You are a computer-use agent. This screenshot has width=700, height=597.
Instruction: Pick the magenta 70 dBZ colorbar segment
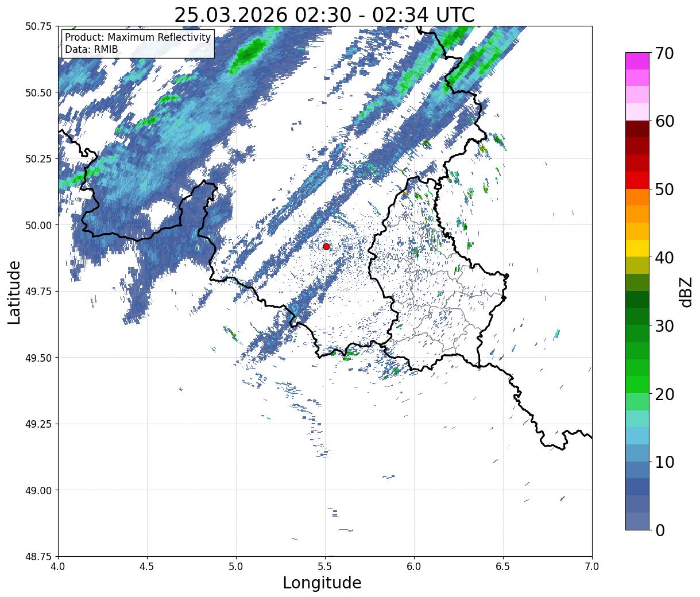pos(637,61)
